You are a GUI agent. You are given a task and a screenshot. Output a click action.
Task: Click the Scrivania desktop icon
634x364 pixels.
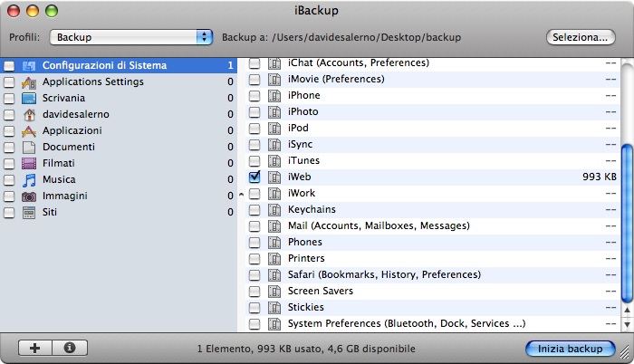click(29, 99)
